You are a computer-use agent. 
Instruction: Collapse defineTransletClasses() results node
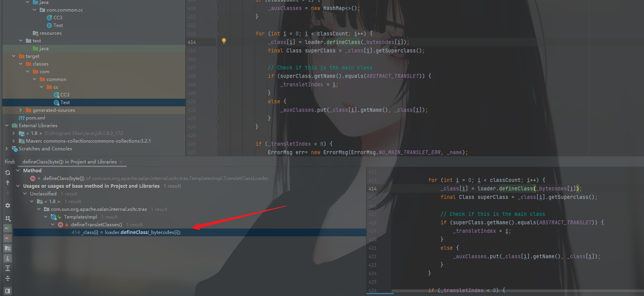click(53, 225)
